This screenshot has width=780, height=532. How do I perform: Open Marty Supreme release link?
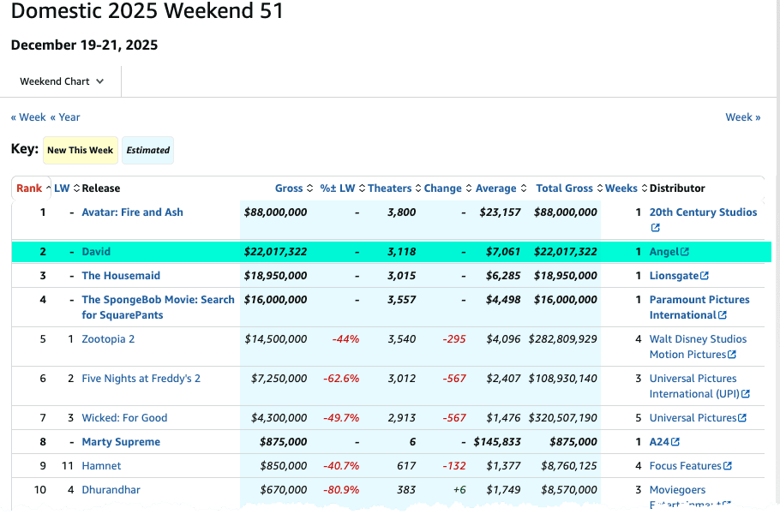121,442
